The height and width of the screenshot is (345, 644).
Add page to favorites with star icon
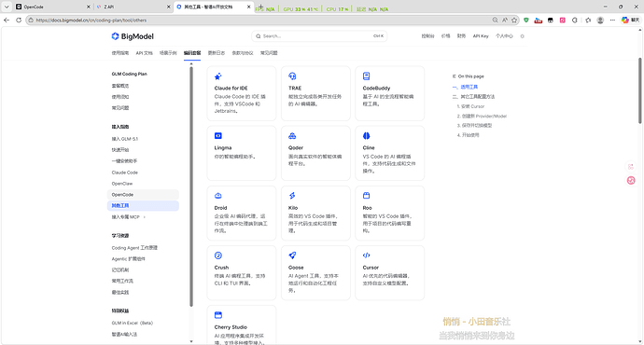tap(514, 20)
